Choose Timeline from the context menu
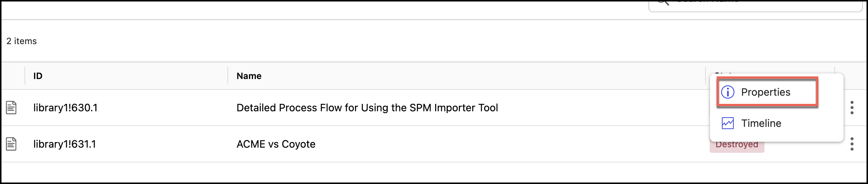This screenshot has width=868, height=184. [761, 123]
